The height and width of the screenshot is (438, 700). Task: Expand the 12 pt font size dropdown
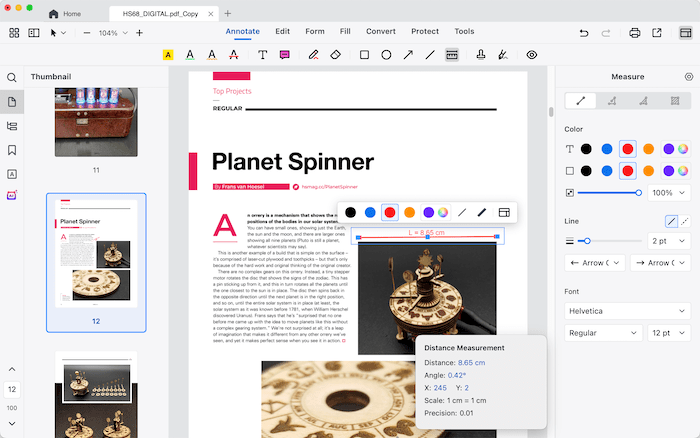(x=669, y=332)
